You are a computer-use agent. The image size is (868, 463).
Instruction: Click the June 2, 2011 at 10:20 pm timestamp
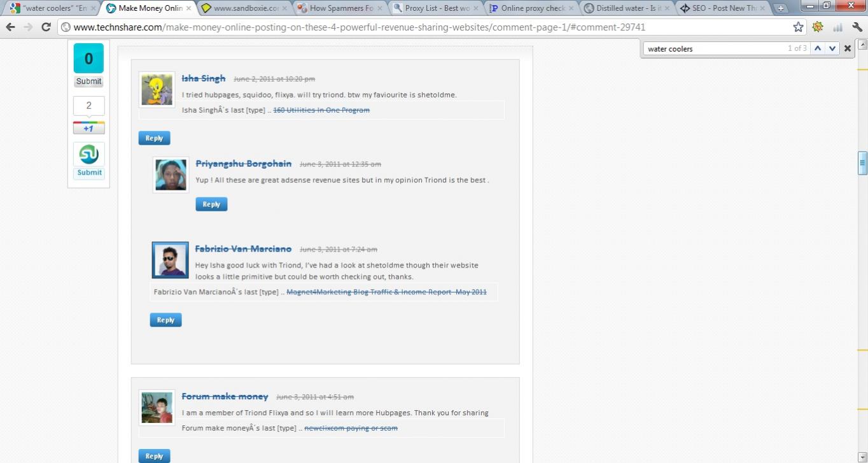click(274, 79)
